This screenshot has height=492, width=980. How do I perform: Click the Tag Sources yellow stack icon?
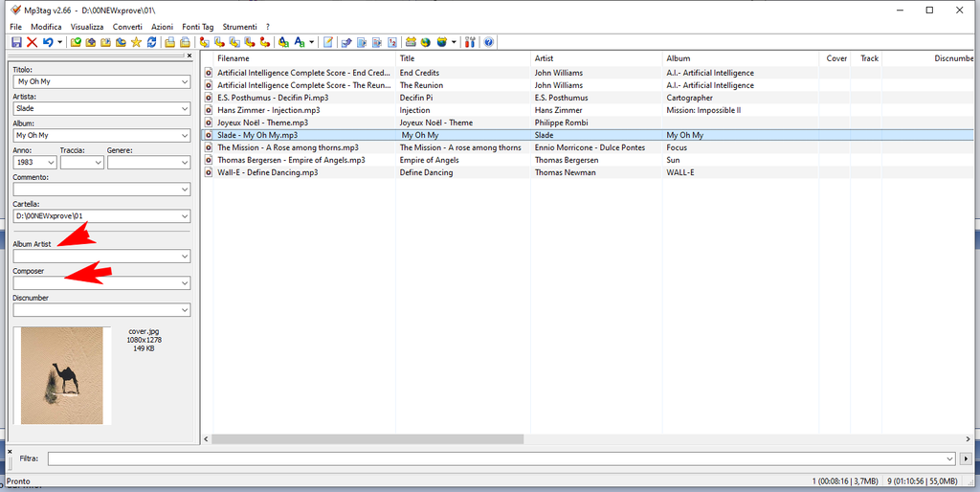411,42
